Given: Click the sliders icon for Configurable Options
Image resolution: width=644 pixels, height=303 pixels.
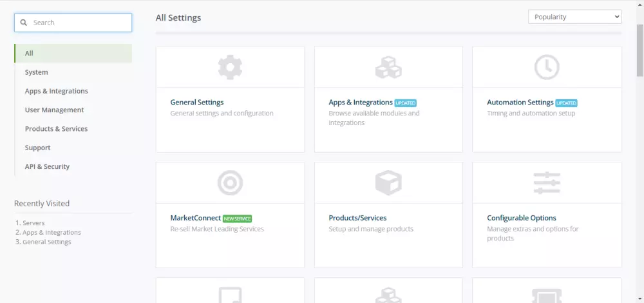Looking at the screenshot, I should 547,183.
